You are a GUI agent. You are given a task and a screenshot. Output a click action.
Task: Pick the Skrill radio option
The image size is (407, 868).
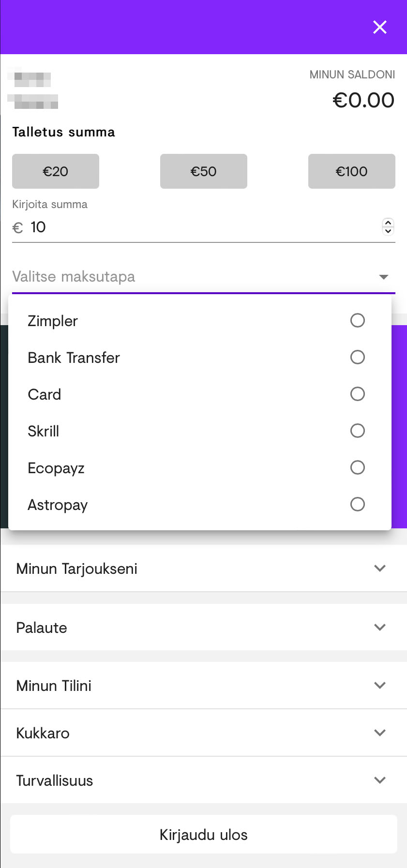[x=357, y=431]
